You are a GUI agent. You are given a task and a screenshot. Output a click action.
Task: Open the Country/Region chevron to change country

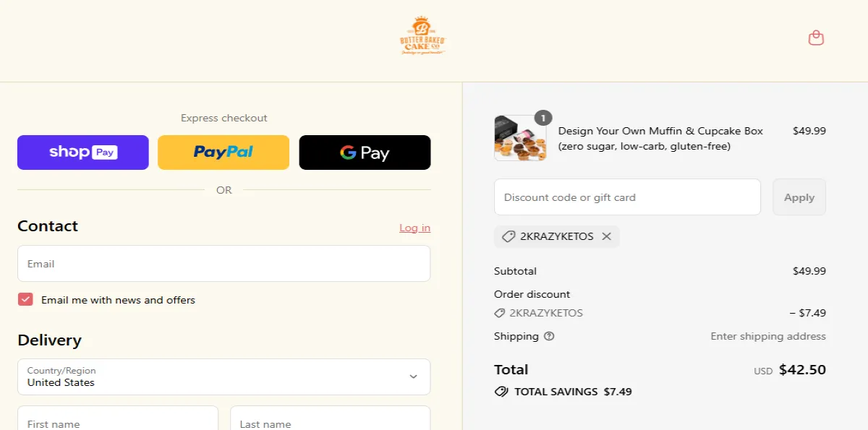[414, 377]
